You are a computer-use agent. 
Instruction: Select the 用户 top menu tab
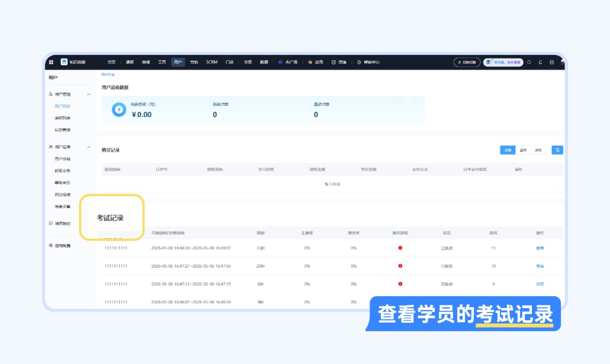tap(178, 62)
